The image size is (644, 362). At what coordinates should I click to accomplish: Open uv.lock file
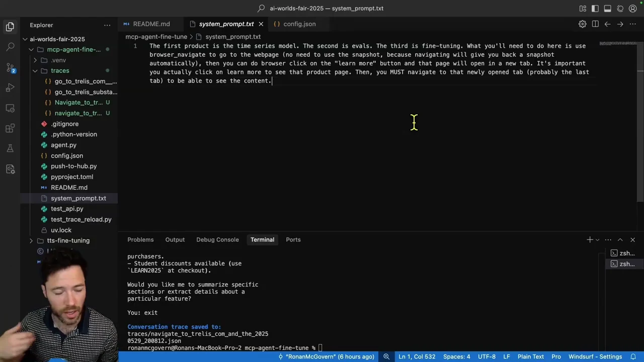(x=61, y=230)
